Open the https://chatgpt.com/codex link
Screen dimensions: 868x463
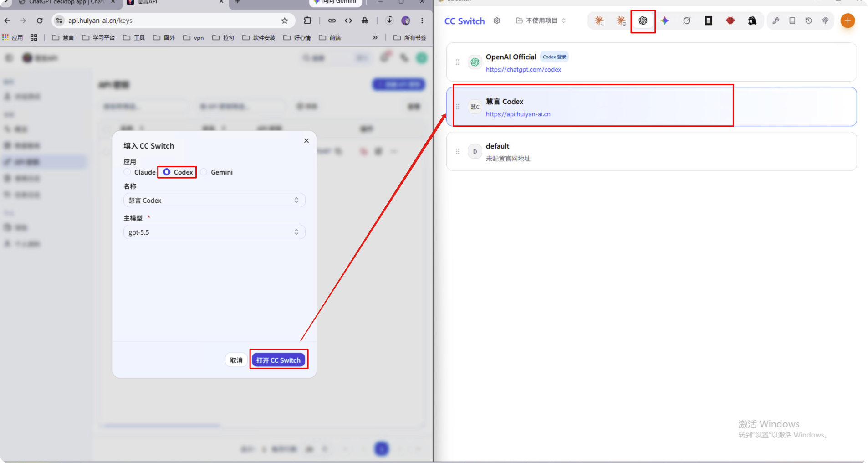coord(523,69)
